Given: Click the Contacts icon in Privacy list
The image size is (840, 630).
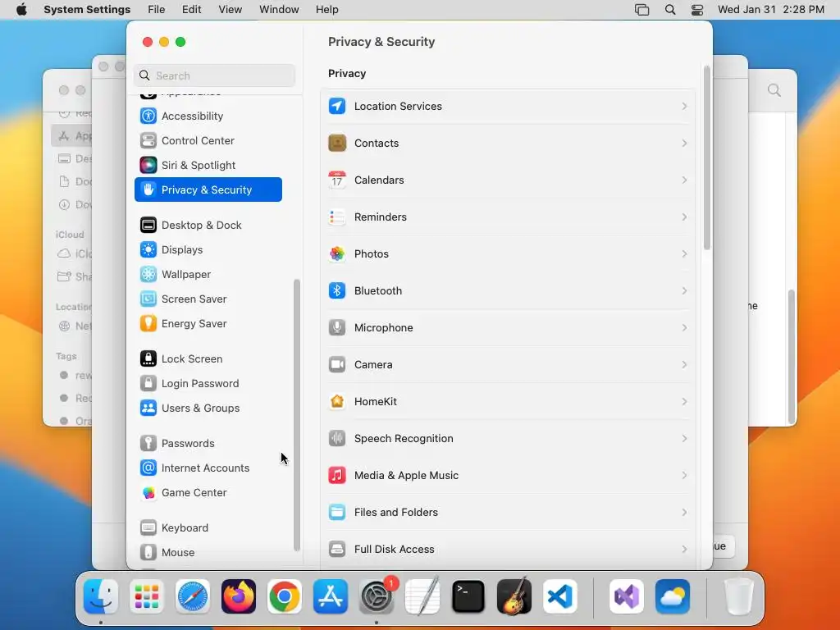Looking at the screenshot, I should point(337,143).
